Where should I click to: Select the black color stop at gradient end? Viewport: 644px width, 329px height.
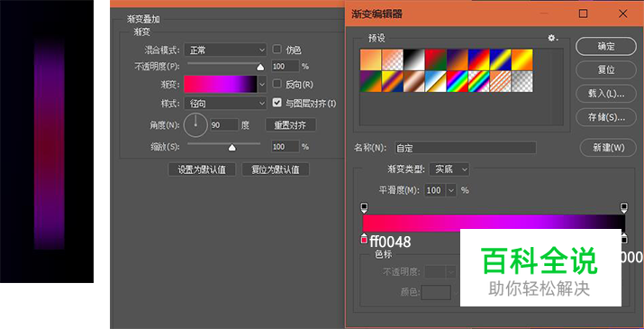click(x=624, y=238)
